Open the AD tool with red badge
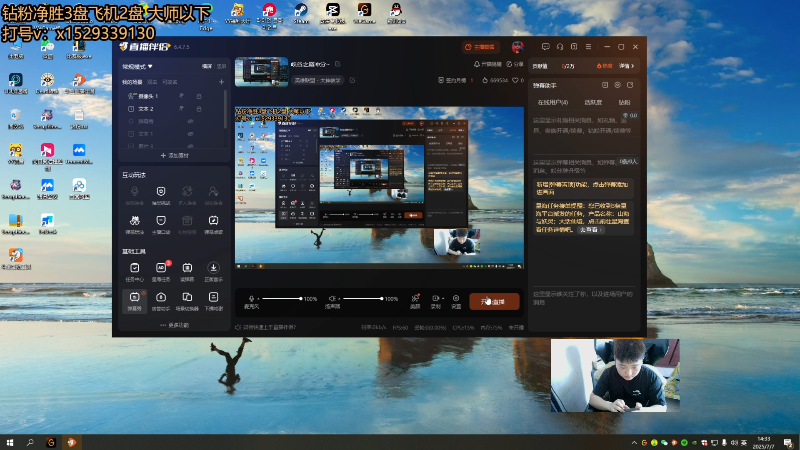800x450 pixels. (161, 271)
